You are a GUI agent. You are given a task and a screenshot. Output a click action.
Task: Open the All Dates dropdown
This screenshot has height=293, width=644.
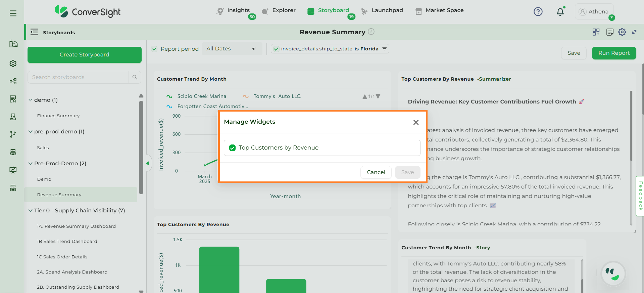pyautogui.click(x=232, y=49)
